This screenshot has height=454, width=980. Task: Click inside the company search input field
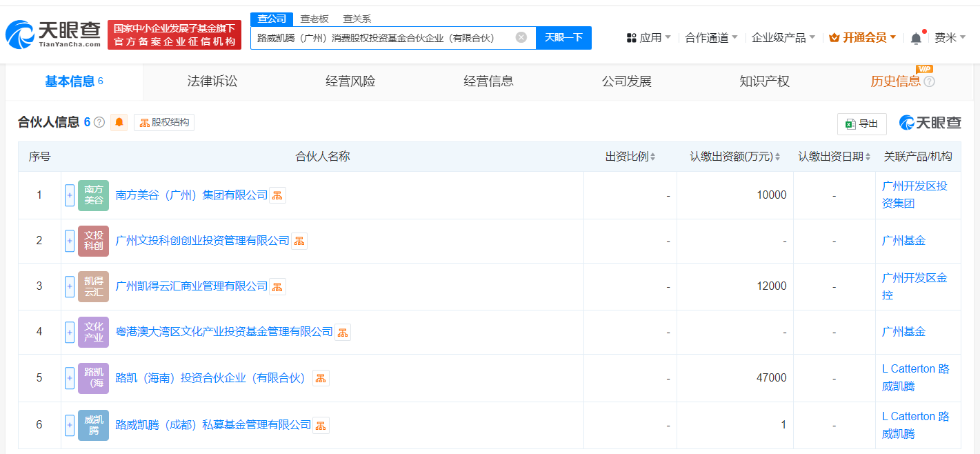point(386,38)
